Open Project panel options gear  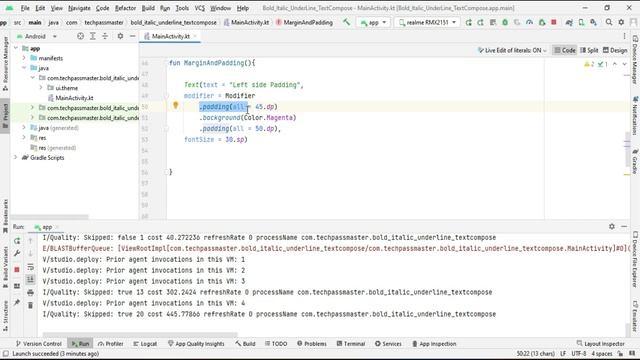tap(120, 36)
